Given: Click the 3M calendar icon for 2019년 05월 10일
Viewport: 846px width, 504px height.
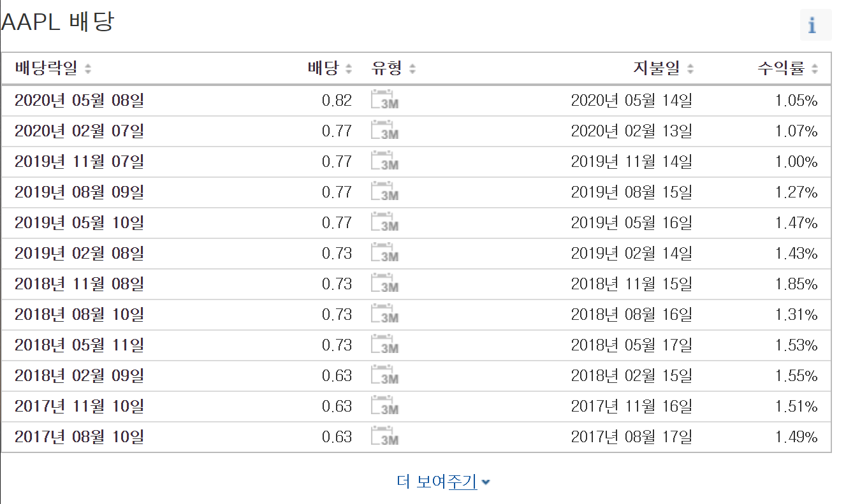Looking at the screenshot, I should (x=384, y=223).
